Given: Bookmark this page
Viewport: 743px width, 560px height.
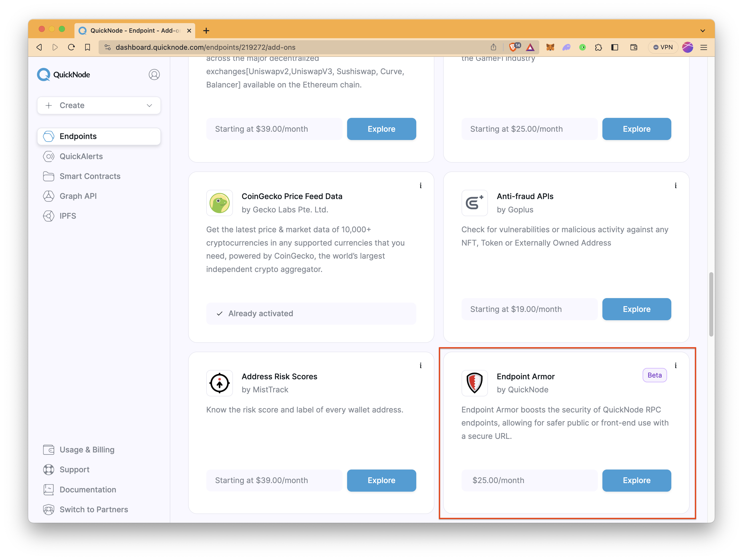Looking at the screenshot, I should coord(87,47).
